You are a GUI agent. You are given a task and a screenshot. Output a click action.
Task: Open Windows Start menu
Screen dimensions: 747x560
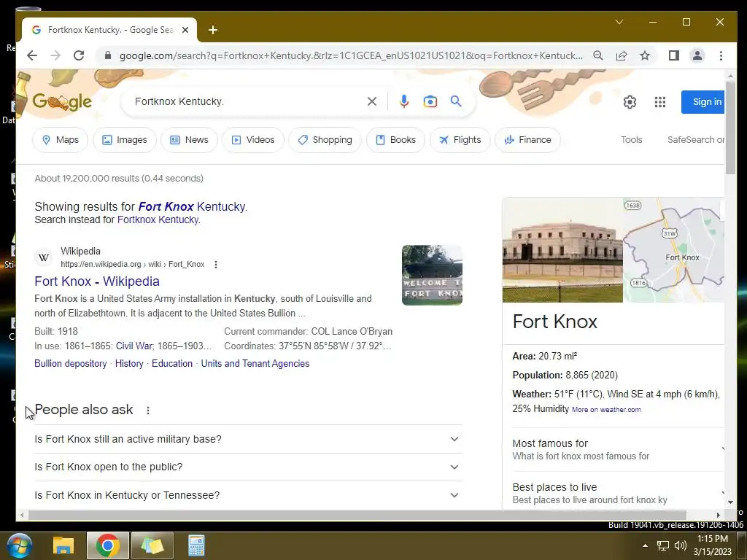(x=20, y=545)
